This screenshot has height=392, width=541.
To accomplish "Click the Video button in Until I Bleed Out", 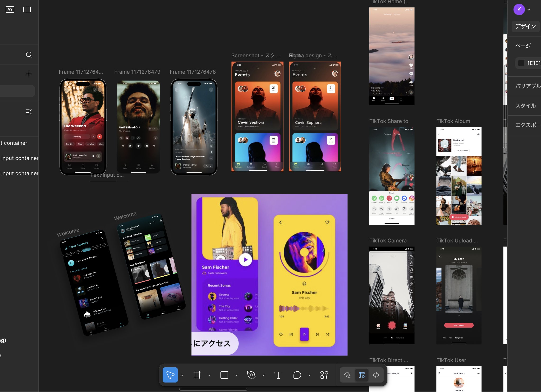I will (x=153, y=129).
